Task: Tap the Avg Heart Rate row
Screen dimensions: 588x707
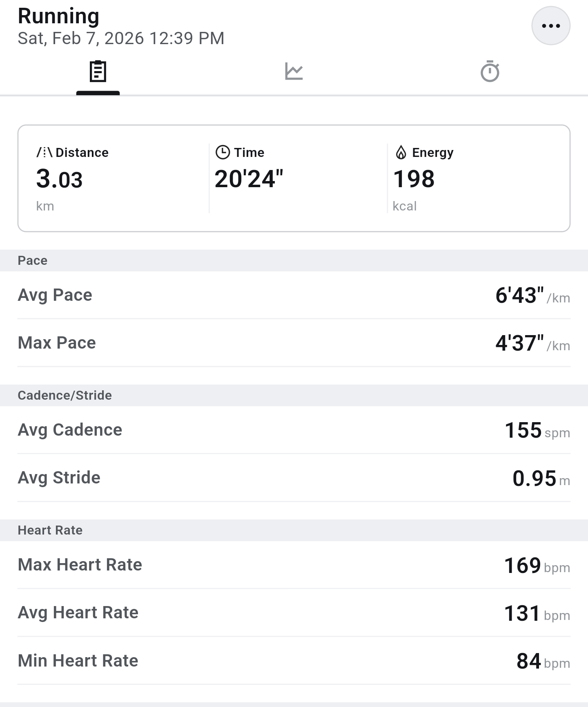Action: (x=294, y=613)
